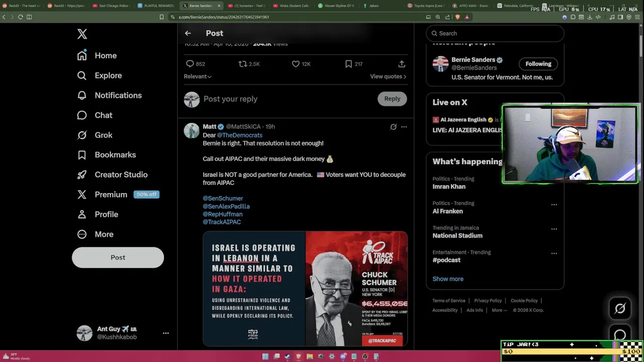This screenshot has height=362, width=644.
Task: Click the Following button for Bernie Sanders
Action: [x=538, y=64]
